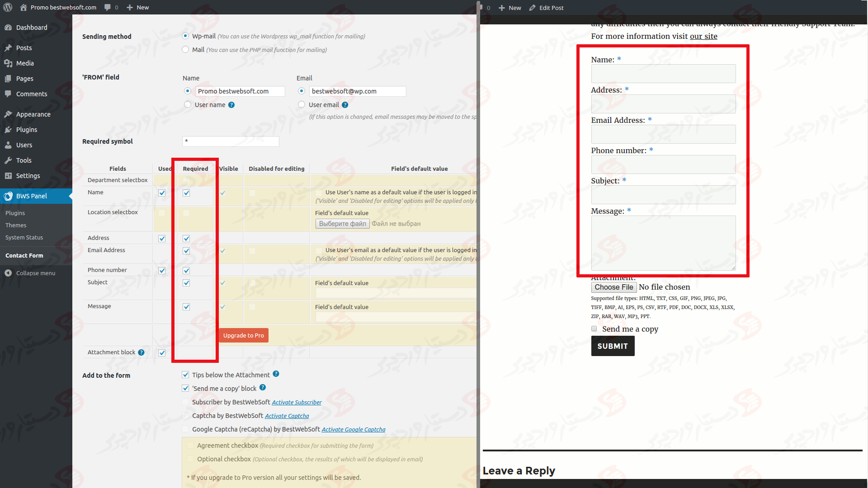Toggle the Name field Required checkbox

186,192
